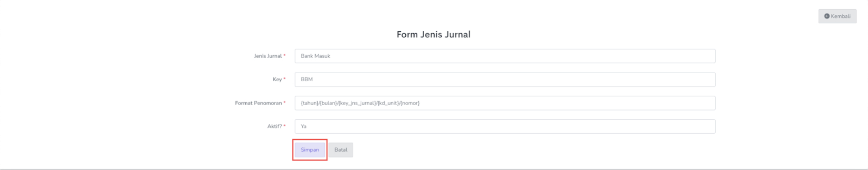This screenshot has height=170, width=868.
Task: Click the Kembali back arrow icon
Action: [x=826, y=16]
